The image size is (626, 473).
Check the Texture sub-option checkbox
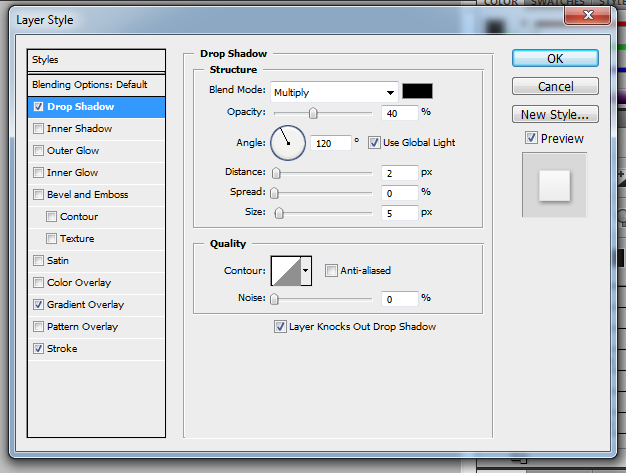(52, 238)
